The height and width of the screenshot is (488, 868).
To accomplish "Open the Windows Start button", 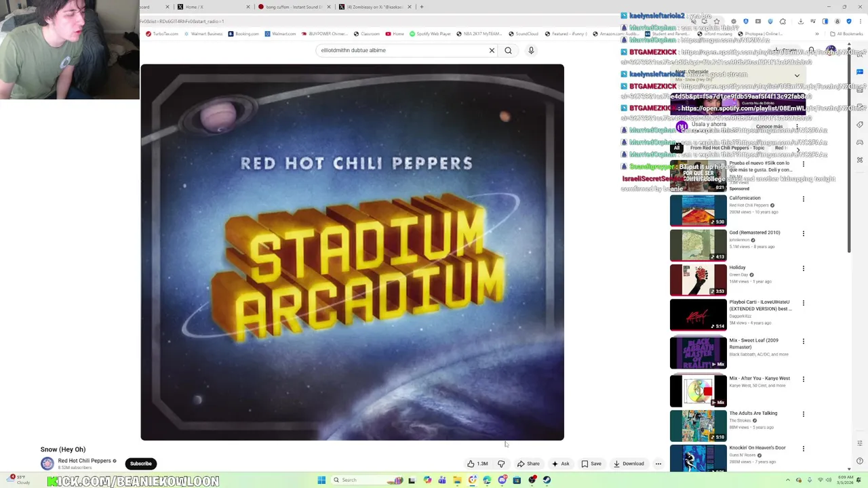I will point(321,480).
